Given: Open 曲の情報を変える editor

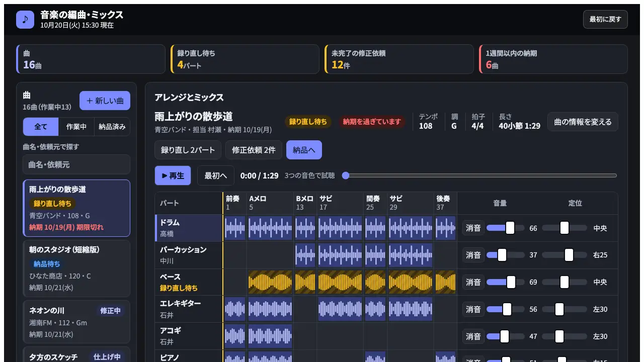Looking at the screenshot, I should pos(583,122).
